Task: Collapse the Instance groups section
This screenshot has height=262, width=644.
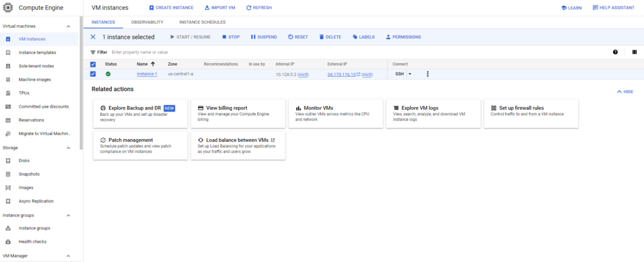Action: point(69,215)
